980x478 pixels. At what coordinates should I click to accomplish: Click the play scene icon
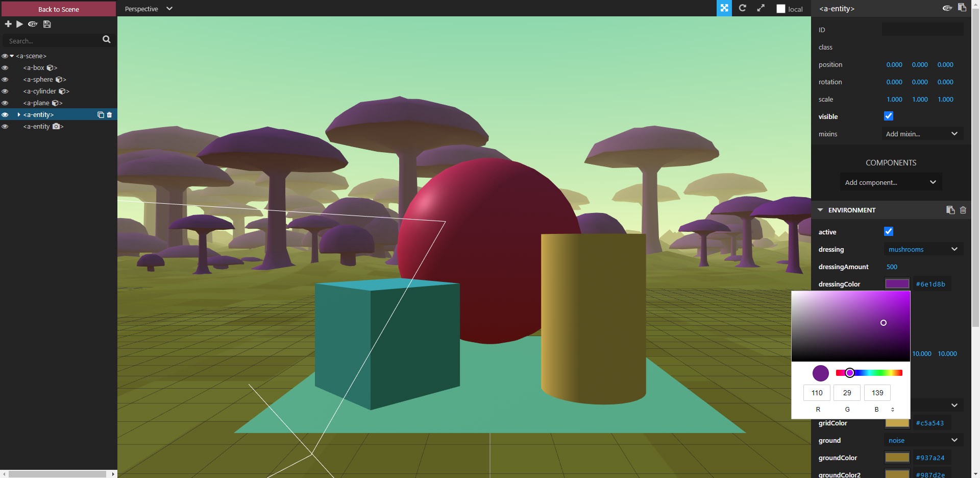click(19, 24)
